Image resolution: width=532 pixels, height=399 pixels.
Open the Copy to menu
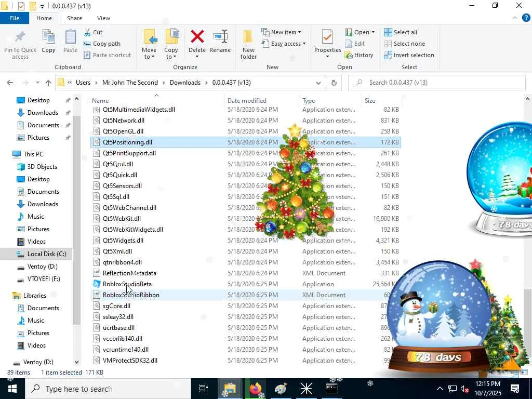click(x=171, y=44)
